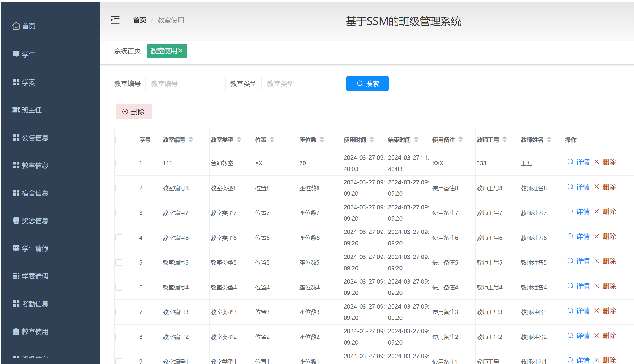
Task: Sort by 位置 column arrows
Action: 272,140
